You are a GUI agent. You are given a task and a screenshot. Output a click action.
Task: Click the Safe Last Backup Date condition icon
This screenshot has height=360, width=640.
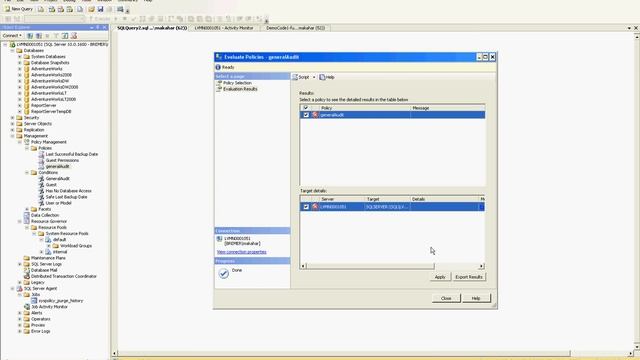pos(41,197)
